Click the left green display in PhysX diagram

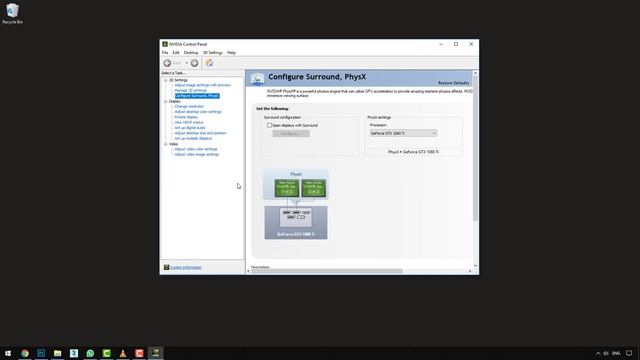point(287,188)
